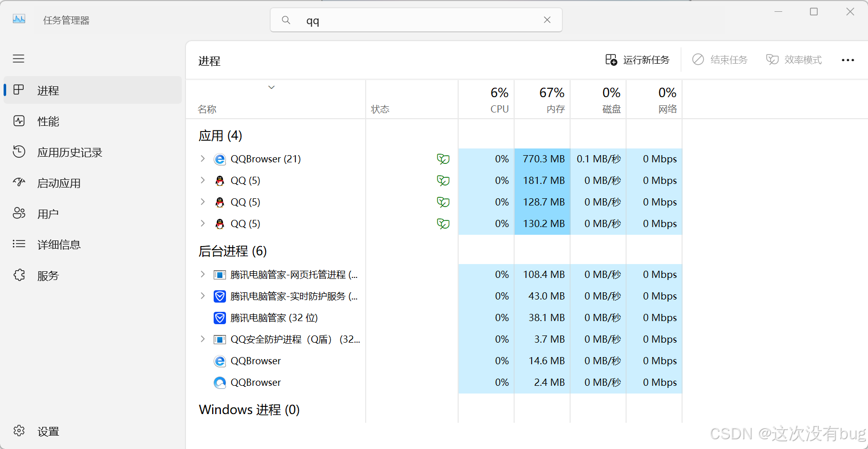Click the 腾讯电脑管家-网页托管进程 window icon
The height and width of the screenshot is (449, 868).
220,275
